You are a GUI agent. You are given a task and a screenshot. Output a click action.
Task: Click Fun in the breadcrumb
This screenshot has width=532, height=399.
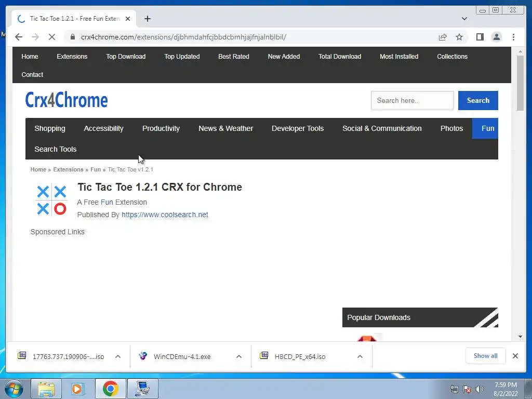(96, 169)
